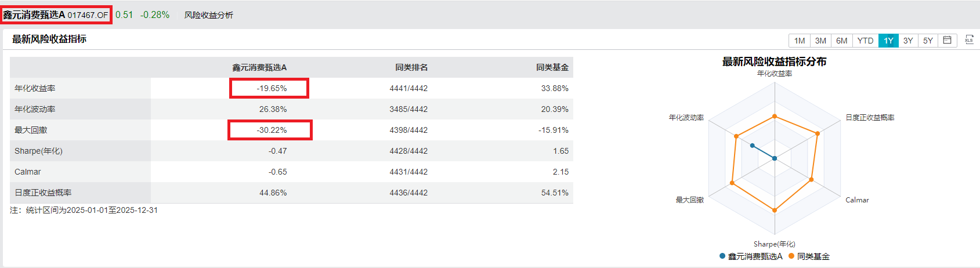The image size is (980, 268).
Task: Switch to 3M time range
Action: [x=820, y=41]
